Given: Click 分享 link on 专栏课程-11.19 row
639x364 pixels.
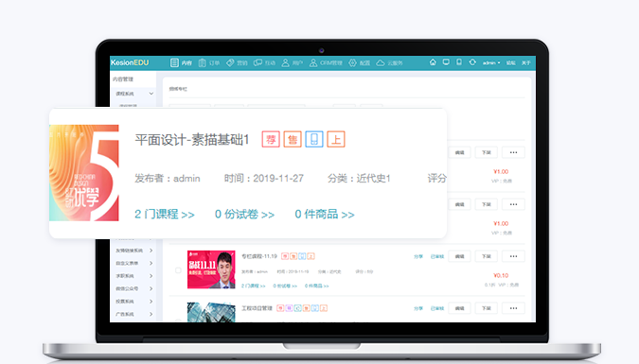Looking at the screenshot, I should pos(418,256).
